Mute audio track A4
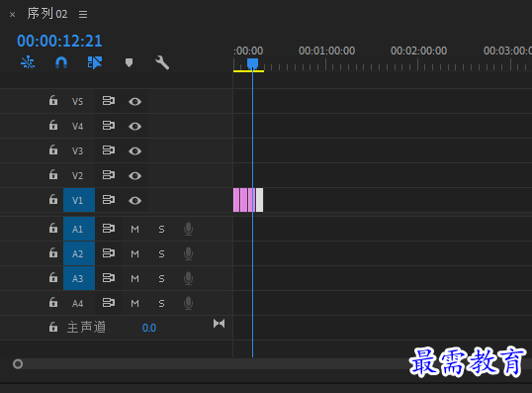The image size is (532, 393). 135,303
